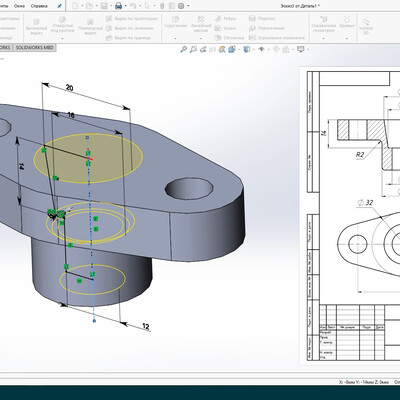Viewport: 400px width, 400px height.
Task: Select Справочная геометрия tool
Action: (323, 24)
